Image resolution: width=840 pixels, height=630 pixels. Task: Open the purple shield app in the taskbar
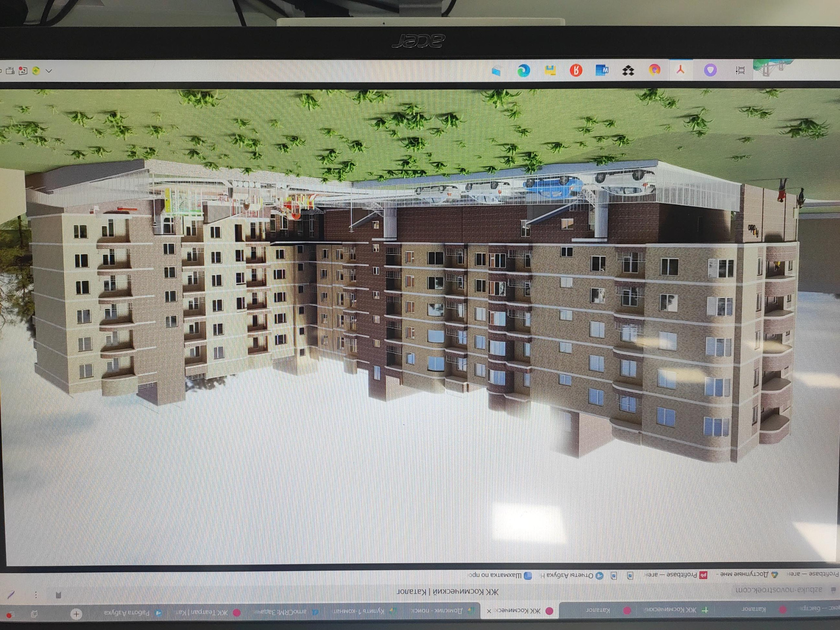[x=710, y=70]
